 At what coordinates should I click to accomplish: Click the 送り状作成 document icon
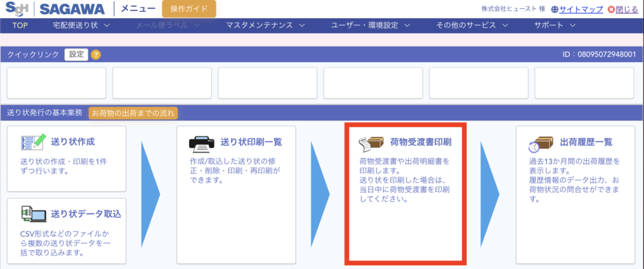33,143
